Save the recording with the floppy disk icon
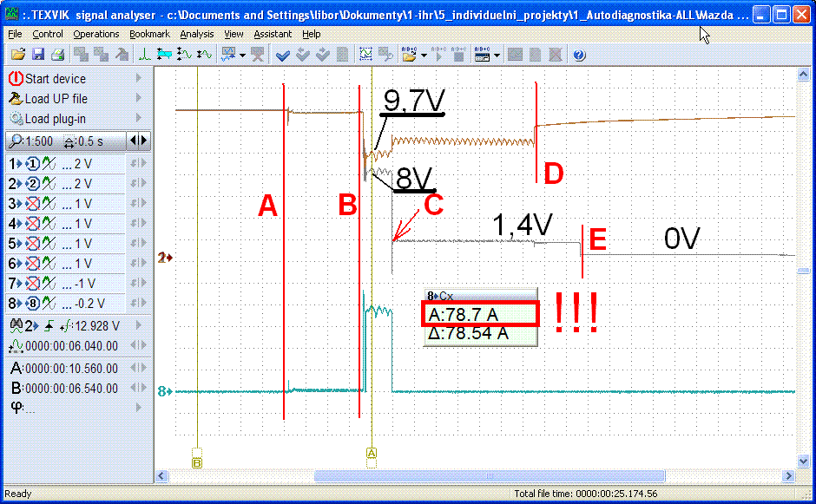 click(x=38, y=55)
